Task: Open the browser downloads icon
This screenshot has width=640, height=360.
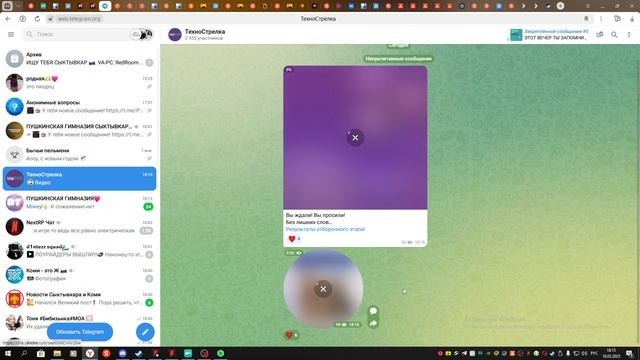Action: [632, 19]
